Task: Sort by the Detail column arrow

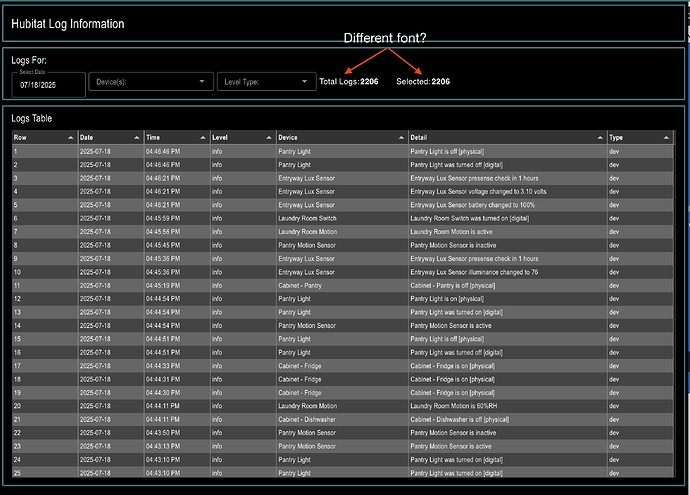Action: pos(600,138)
